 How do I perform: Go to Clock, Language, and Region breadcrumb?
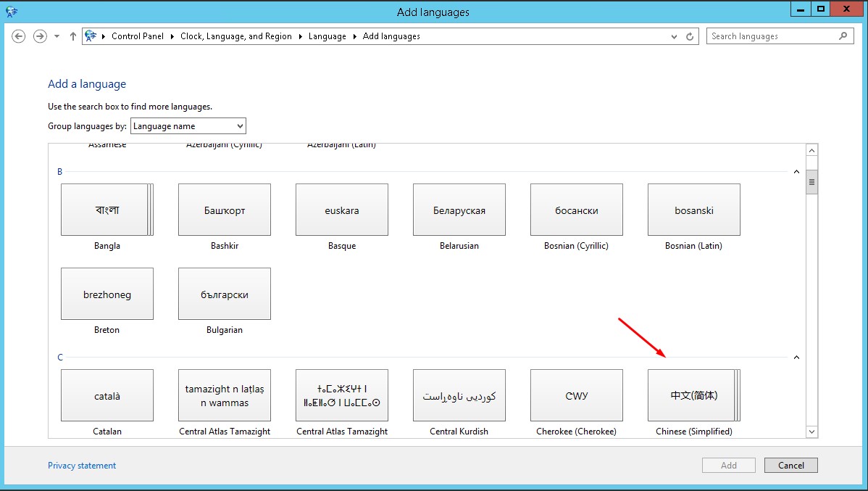coord(236,36)
